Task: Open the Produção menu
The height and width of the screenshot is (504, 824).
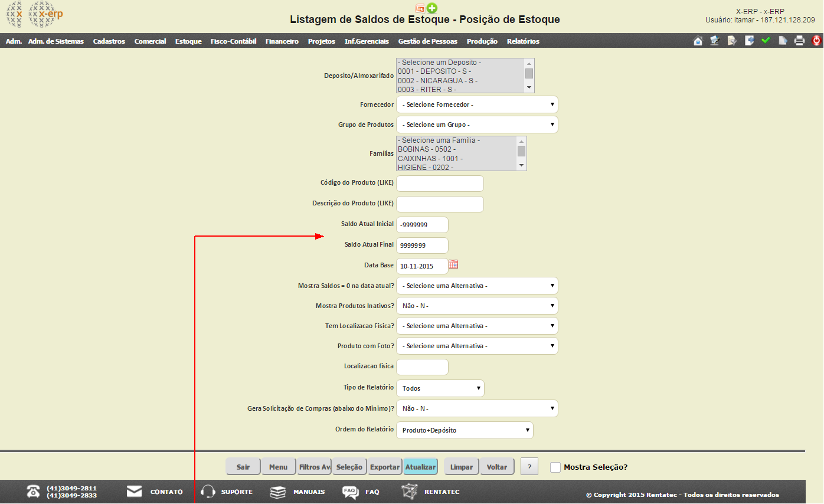Action: tap(482, 41)
